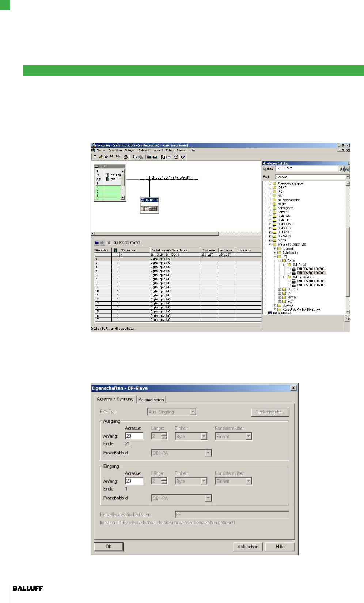Toggle the hardware catalog toolbar icon
The image size is (364, 603).
click(x=163, y=157)
